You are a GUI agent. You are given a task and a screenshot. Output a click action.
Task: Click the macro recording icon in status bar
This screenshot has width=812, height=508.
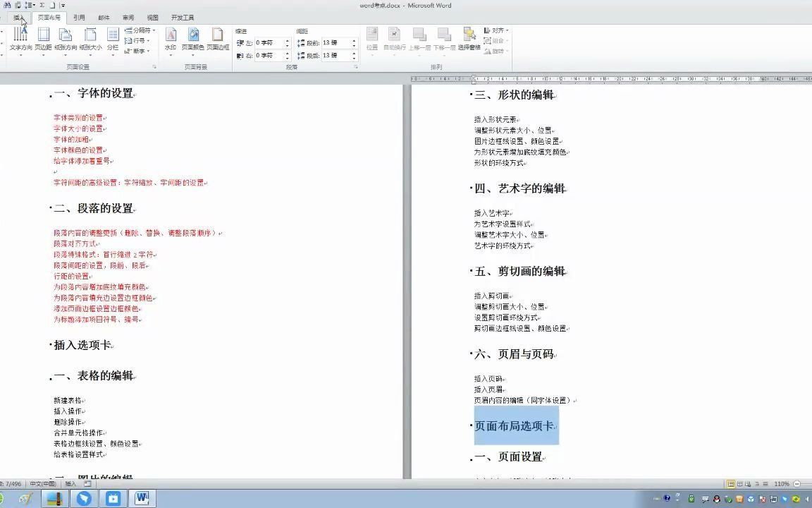click(87, 483)
